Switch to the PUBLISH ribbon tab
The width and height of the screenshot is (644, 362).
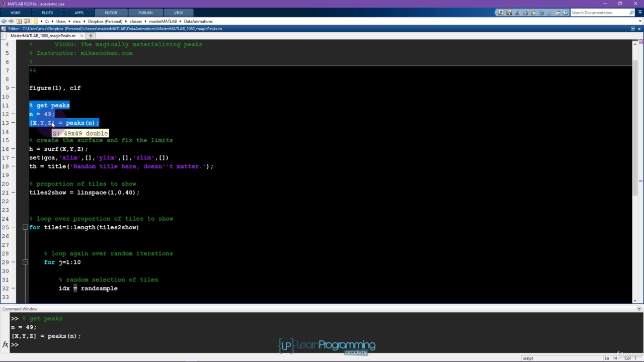coord(145,13)
